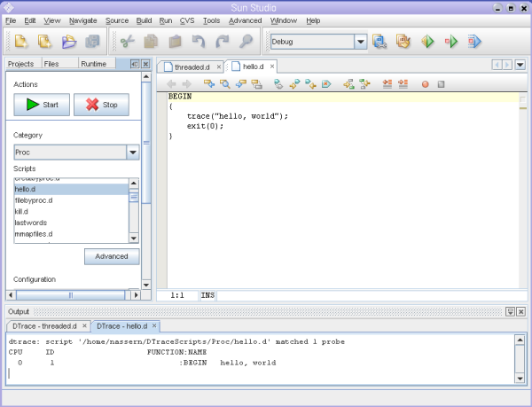Click the New File toolbar icon
This screenshot has width=532, height=407.
(21, 42)
